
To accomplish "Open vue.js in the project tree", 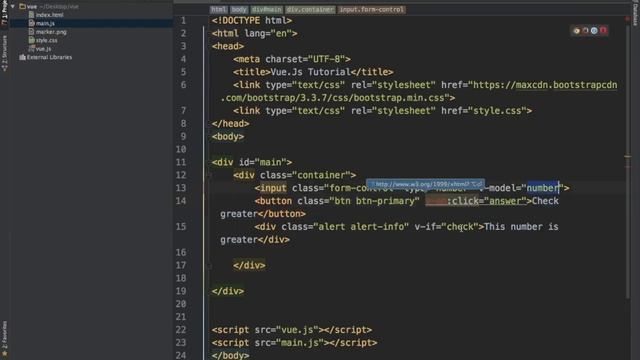I will pos(43,49).
